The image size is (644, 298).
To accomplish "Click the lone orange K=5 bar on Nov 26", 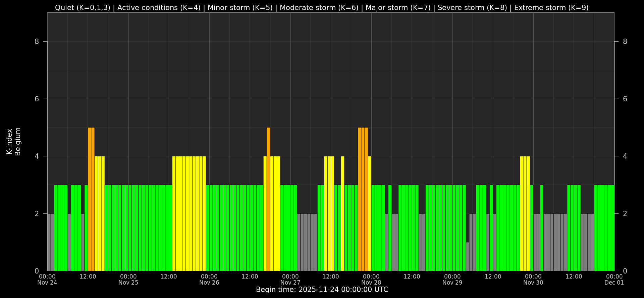I will tap(268, 199).
